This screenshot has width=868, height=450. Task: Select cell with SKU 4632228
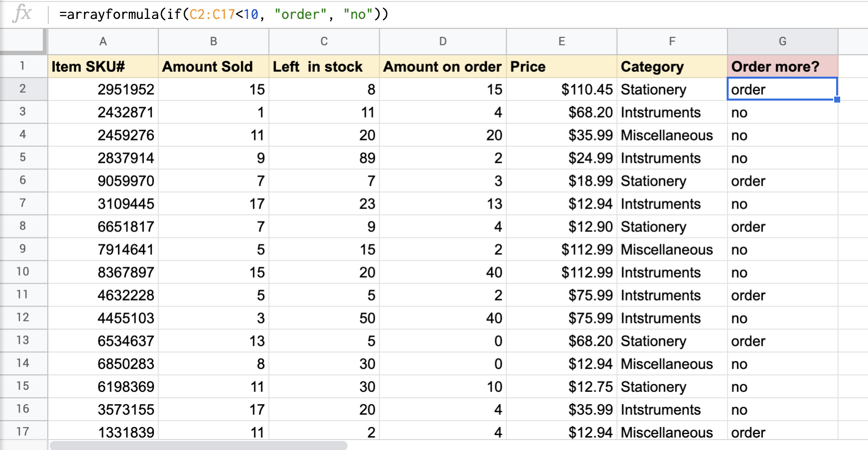[103, 295]
